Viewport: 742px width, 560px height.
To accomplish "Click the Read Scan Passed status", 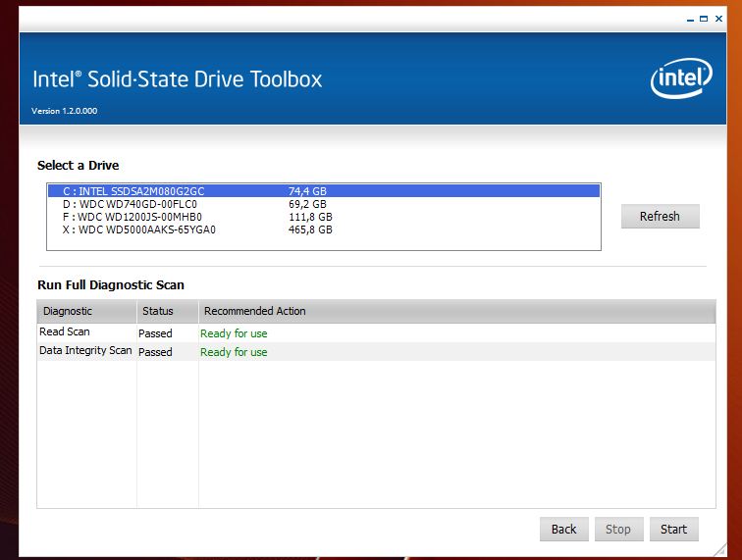I will 155,333.
